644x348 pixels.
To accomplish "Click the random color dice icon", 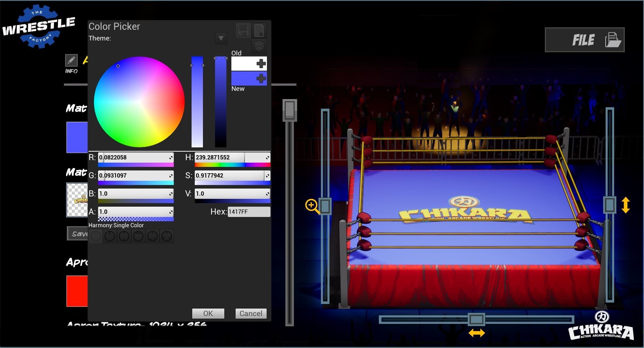I will pyautogui.click(x=259, y=46).
